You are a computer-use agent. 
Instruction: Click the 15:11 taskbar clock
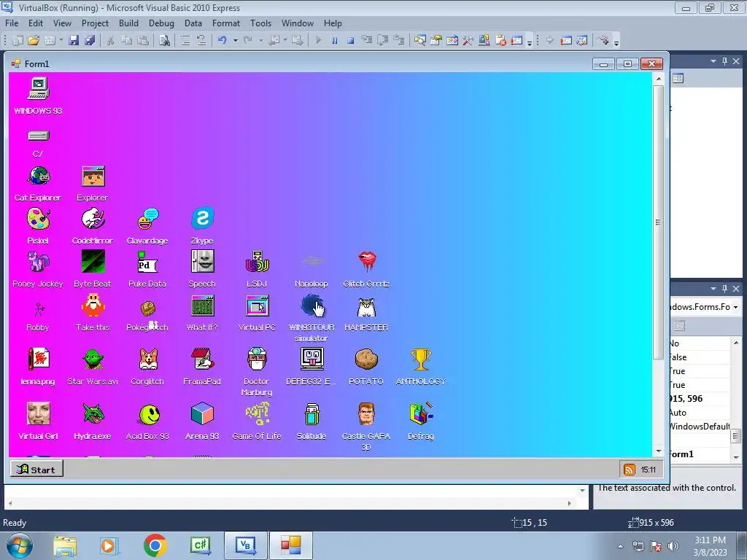(x=649, y=470)
